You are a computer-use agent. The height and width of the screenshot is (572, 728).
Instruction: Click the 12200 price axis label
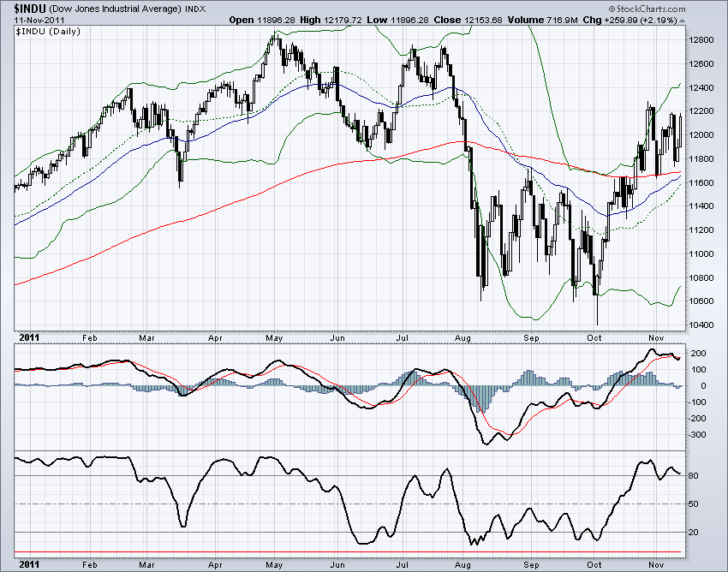(x=701, y=111)
